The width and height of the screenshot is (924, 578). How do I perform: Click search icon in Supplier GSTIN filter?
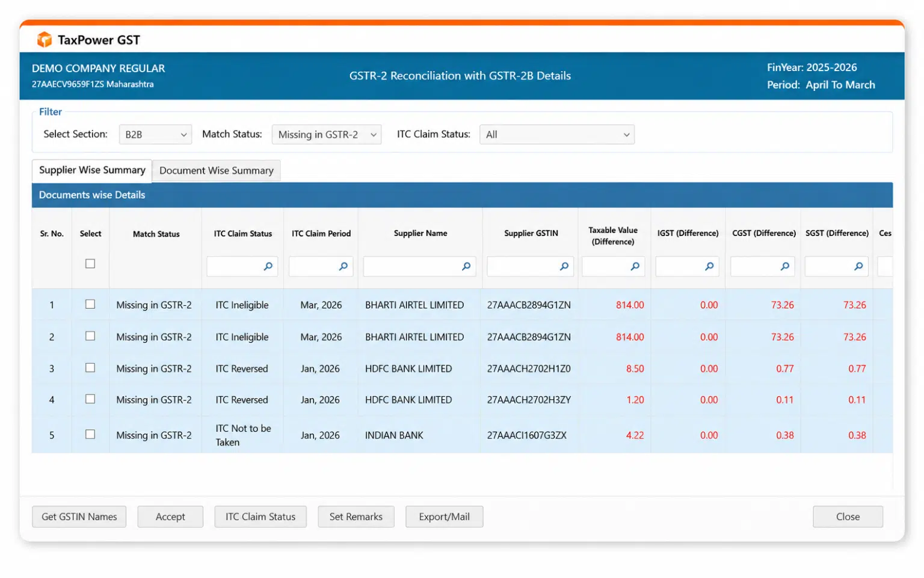[564, 266]
